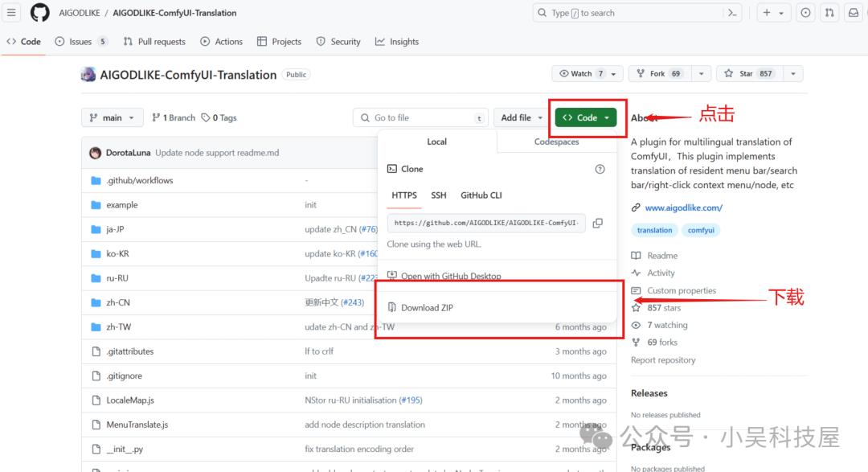This screenshot has width=868, height=472.
Task: Open the __init__.py file
Action: click(x=125, y=449)
